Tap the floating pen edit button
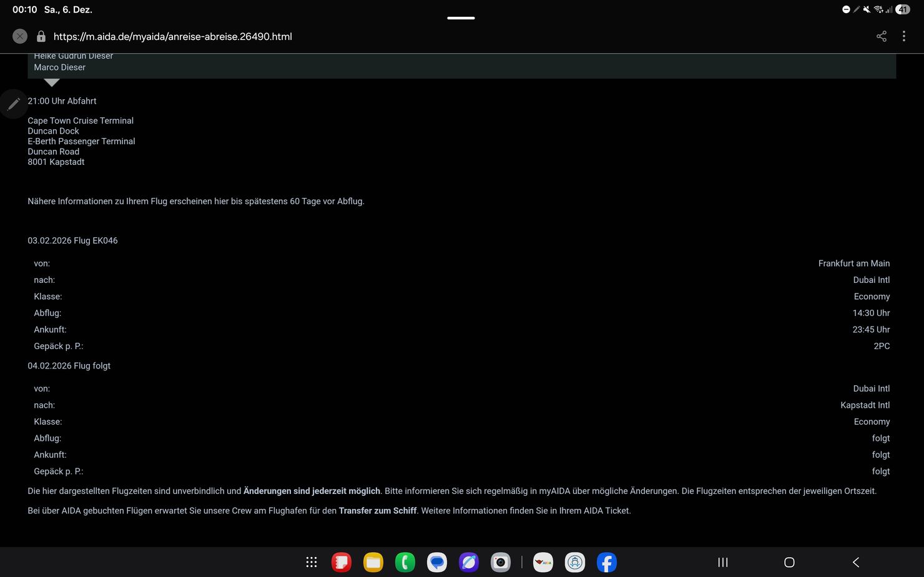Image resolution: width=924 pixels, height=577 pixels. pos(13,104)
